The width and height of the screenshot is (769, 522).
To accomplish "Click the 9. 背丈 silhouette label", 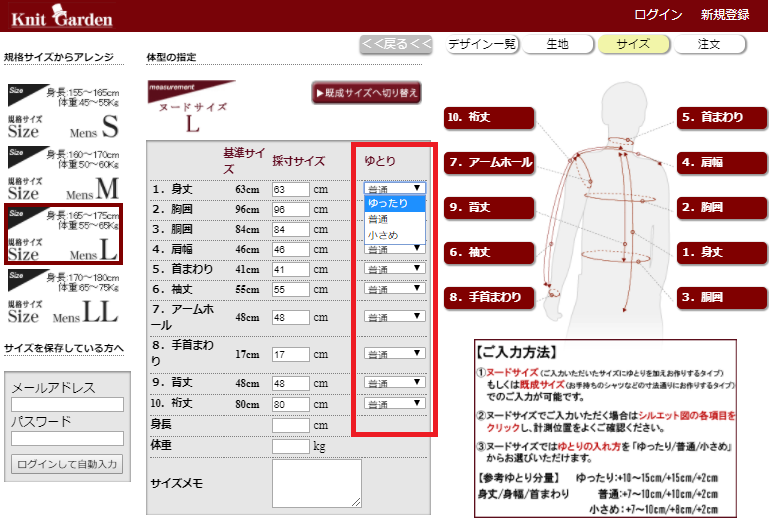I will point(489,208).
